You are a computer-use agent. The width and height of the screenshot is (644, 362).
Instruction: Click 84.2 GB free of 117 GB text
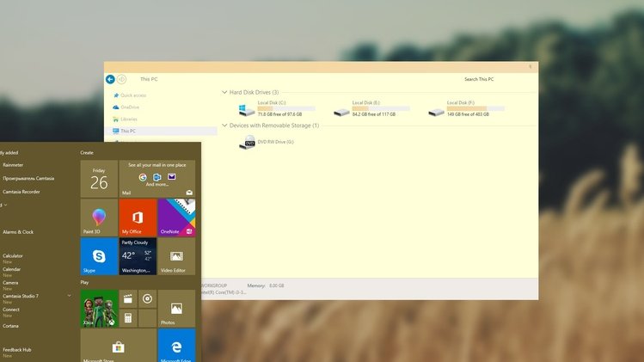[x=374, y=114]
